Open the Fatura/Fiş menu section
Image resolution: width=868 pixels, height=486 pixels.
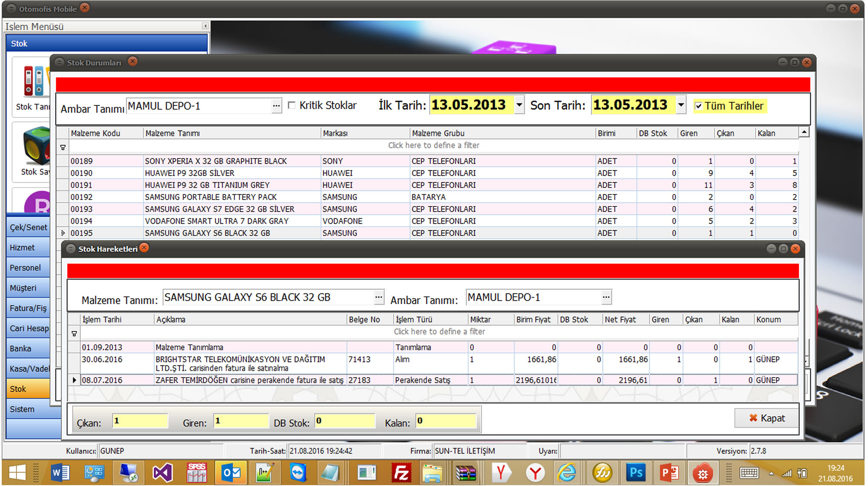(29, 308)
